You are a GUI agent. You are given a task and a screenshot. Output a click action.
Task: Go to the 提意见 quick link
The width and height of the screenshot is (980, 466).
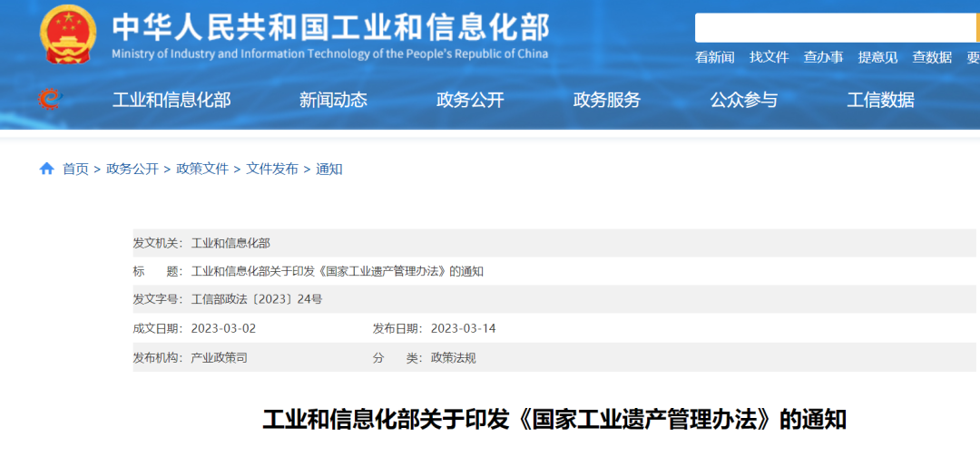877,57
